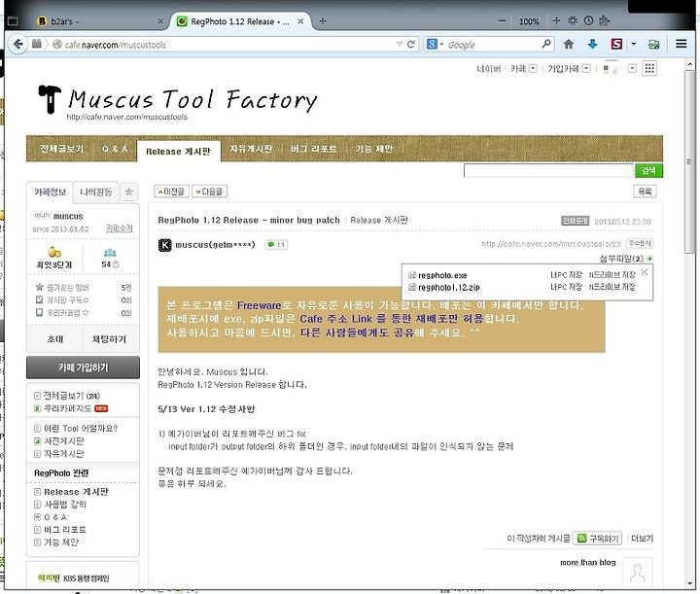Click the green 검색 search button
The height and width of the screenshot is (594, 700).
(648, 170)
